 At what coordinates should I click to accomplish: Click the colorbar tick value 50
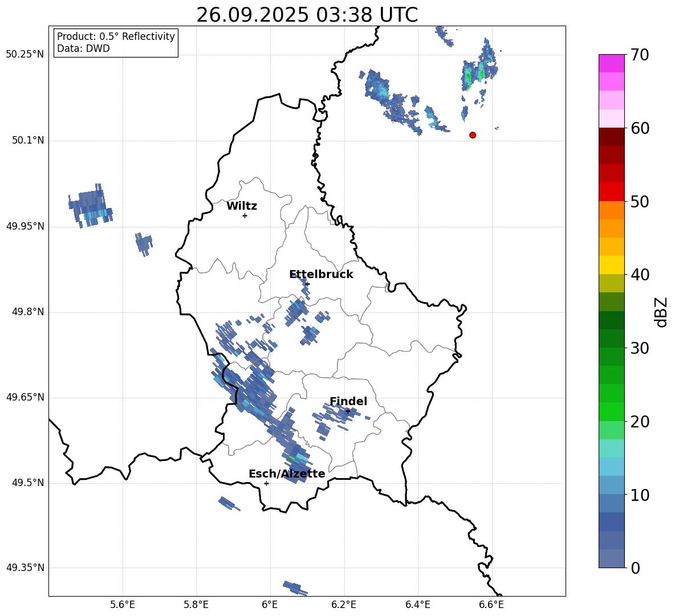pyautogui.click(x=640, y=201)
